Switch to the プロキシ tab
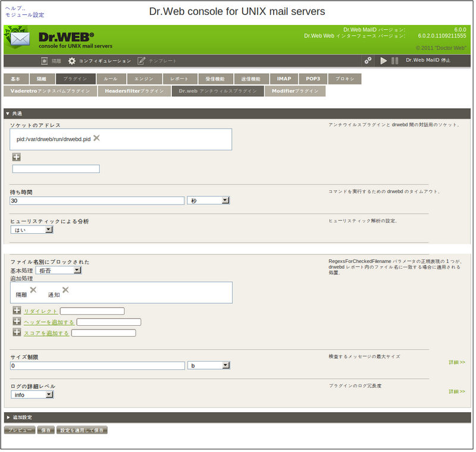Viewport: 476px width, 452px height. pyautogui.click(x=345, y=79)
